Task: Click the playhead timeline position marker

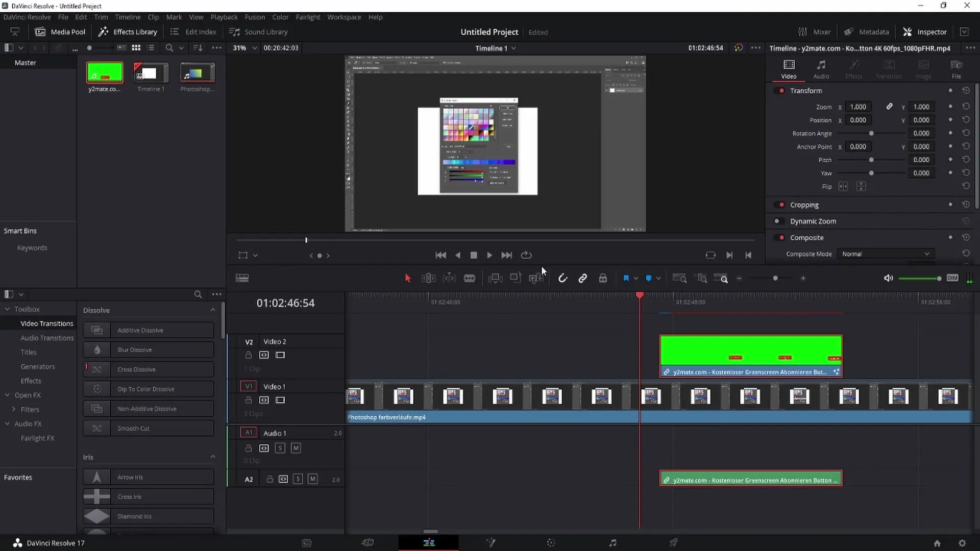Action: point(640,296)
